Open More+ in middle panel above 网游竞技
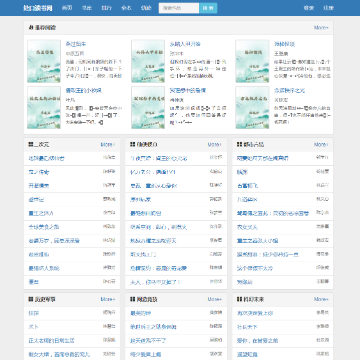 point(215,145)
